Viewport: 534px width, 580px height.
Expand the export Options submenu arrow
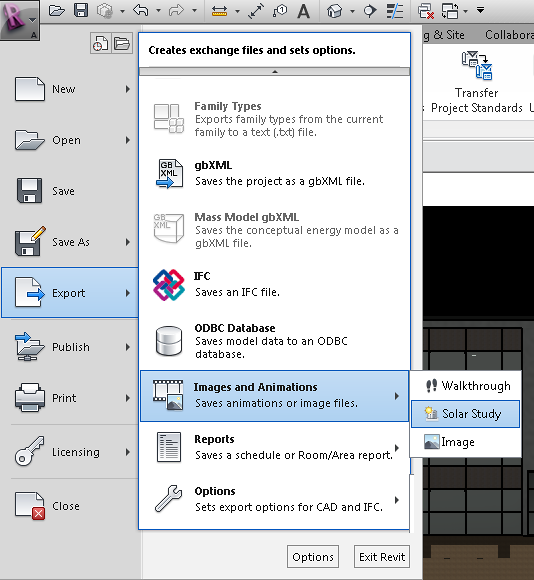click(396, 500)
